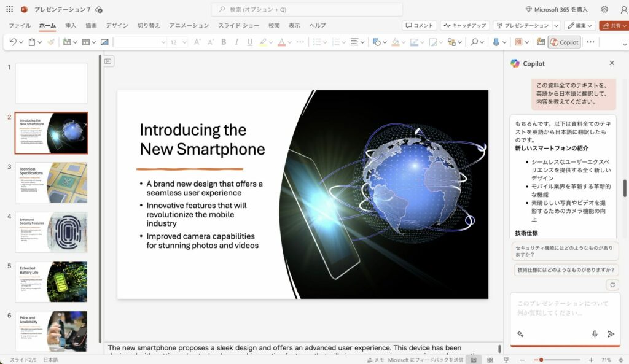Click the zoom slider in the status bar
The width and height of the screenshot is (629, 364).
click(x=564, y=360)
